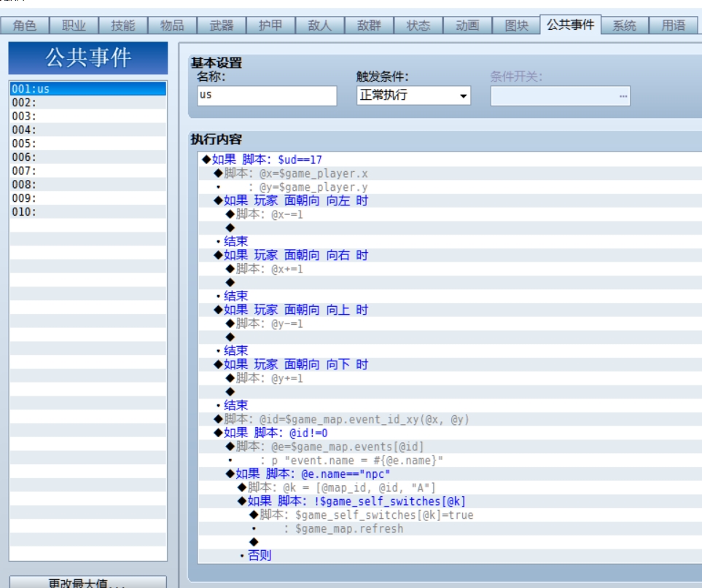Choose common event 003 in the list

(x=88, y=116)
